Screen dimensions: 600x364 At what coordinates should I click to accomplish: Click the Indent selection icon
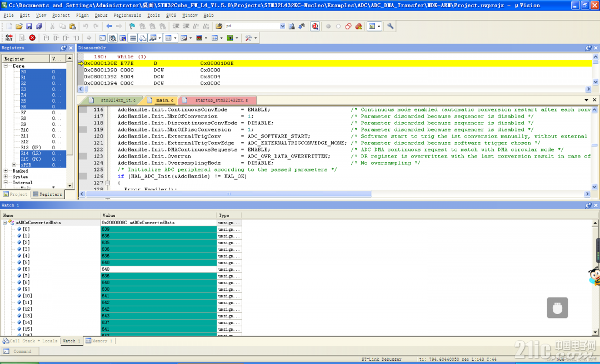(x=176, y=26)
